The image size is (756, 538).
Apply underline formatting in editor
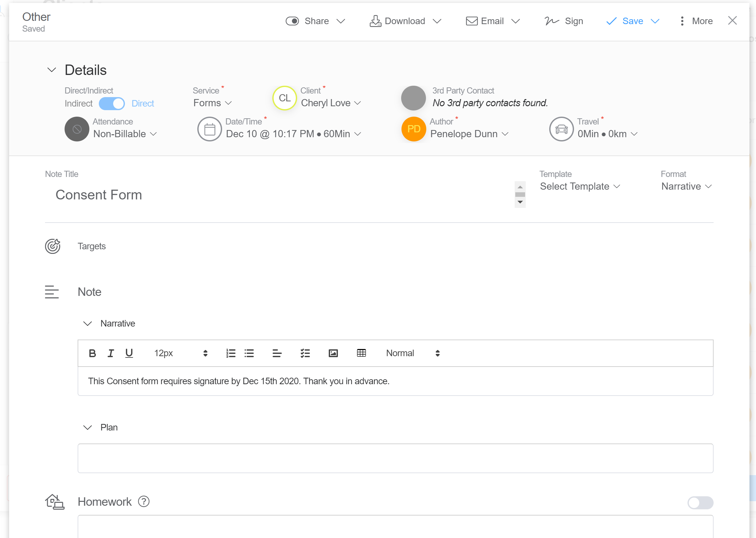[129, 353]
